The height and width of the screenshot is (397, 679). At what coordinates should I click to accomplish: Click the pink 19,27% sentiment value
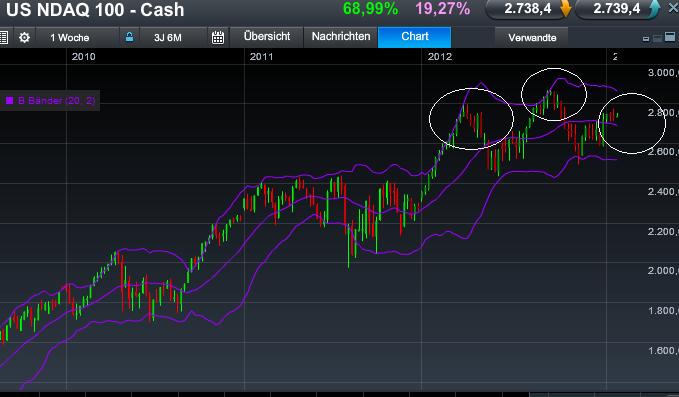443,9
